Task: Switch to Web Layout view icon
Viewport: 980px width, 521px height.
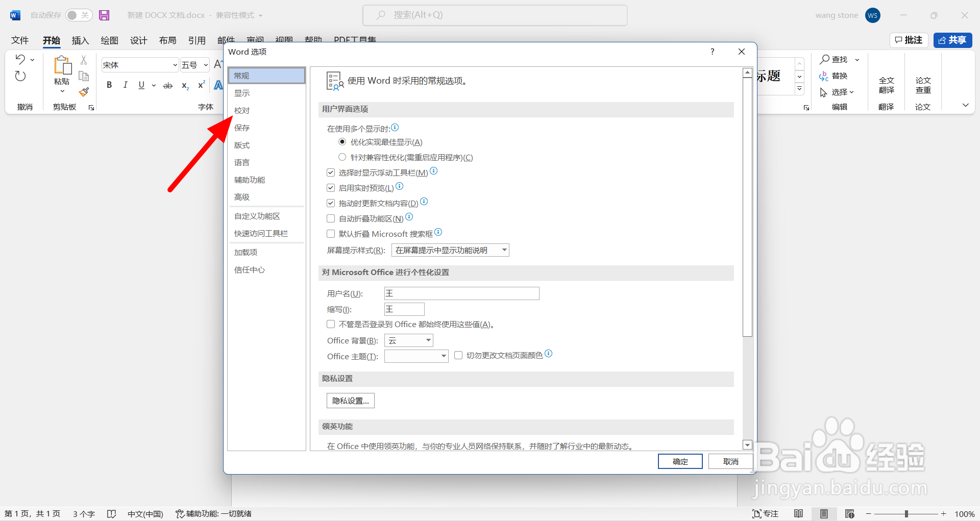Action: [x=849, y=514]
